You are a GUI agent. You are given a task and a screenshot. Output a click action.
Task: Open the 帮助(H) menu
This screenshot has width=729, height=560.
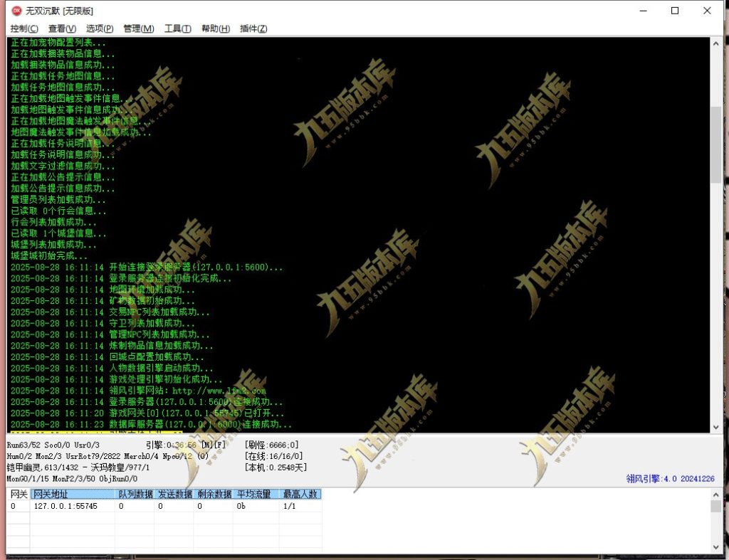click(x=215, y=28)
